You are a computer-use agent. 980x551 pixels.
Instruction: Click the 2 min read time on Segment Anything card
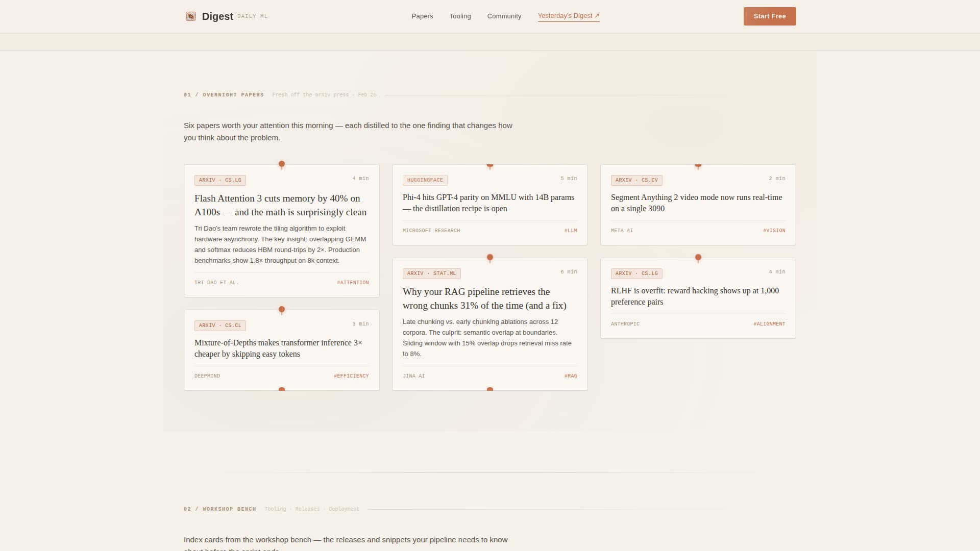(777, 179)
